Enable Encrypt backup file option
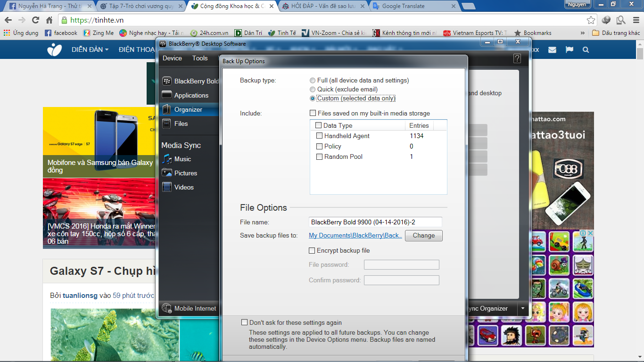 tap(312, 251)
